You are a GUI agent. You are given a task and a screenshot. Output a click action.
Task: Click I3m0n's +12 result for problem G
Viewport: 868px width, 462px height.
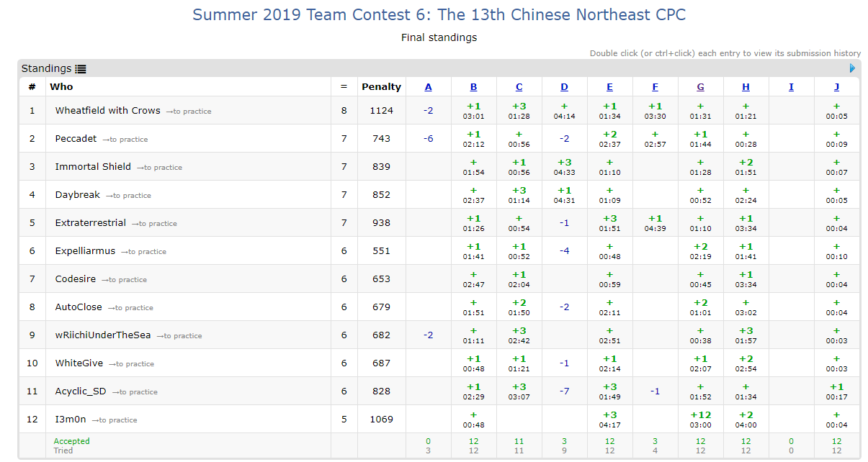tap(700, 419)
